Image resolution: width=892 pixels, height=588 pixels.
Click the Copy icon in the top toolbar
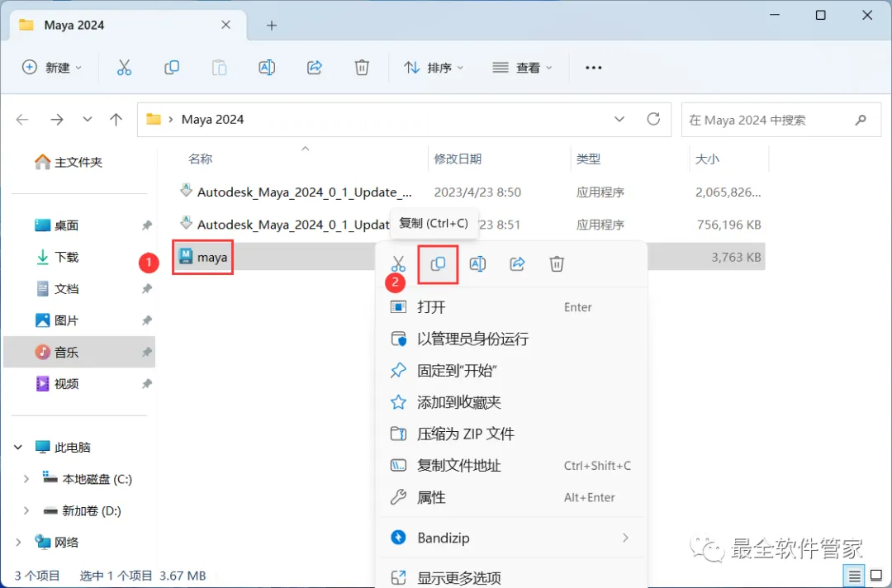click(x=172, y=68)
